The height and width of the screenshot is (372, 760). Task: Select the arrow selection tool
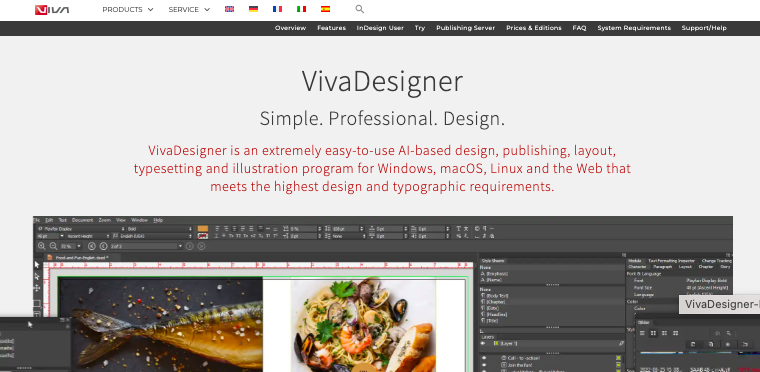pyautogui.click(x=37, y=265)
